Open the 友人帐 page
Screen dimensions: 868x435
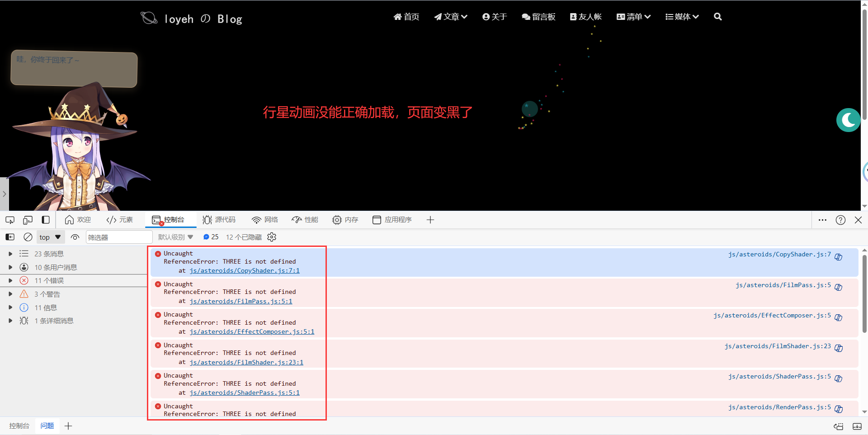pos(585,17)
